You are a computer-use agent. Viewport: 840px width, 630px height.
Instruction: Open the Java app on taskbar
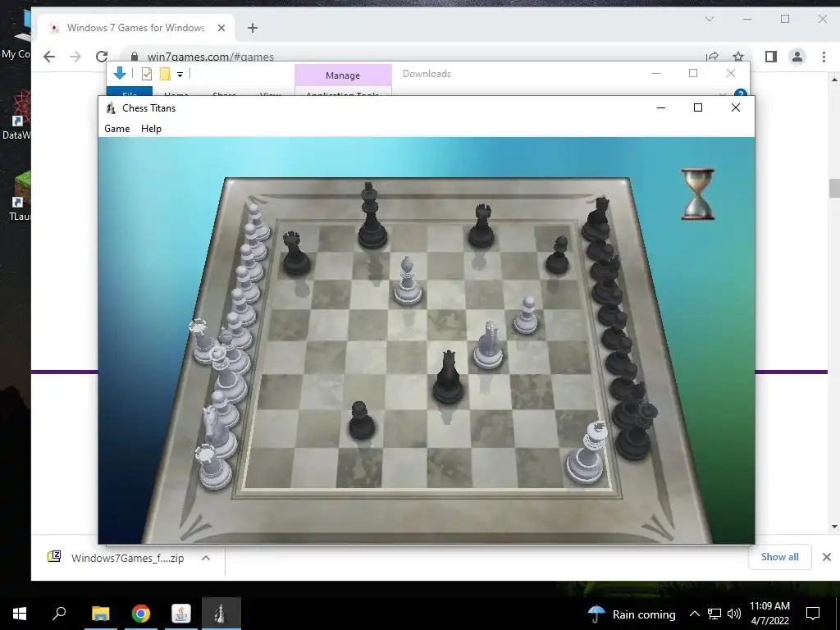181,614
